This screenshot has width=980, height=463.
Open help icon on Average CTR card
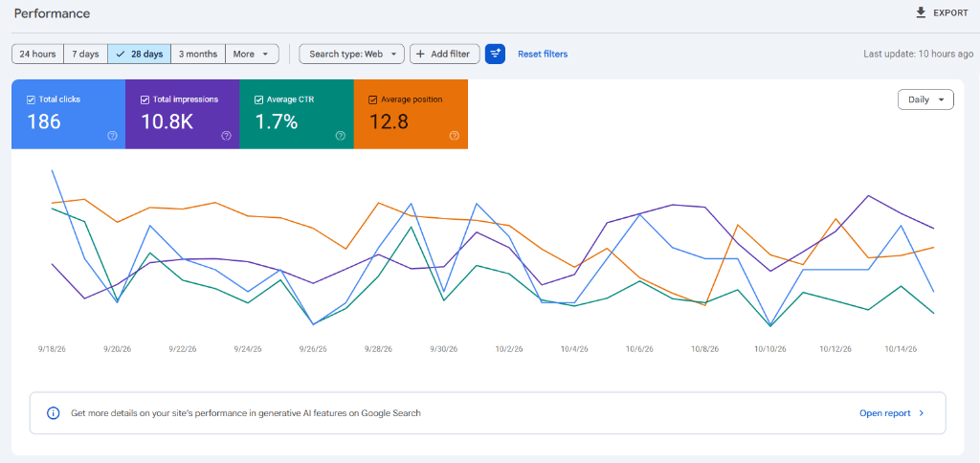(341, 136)
